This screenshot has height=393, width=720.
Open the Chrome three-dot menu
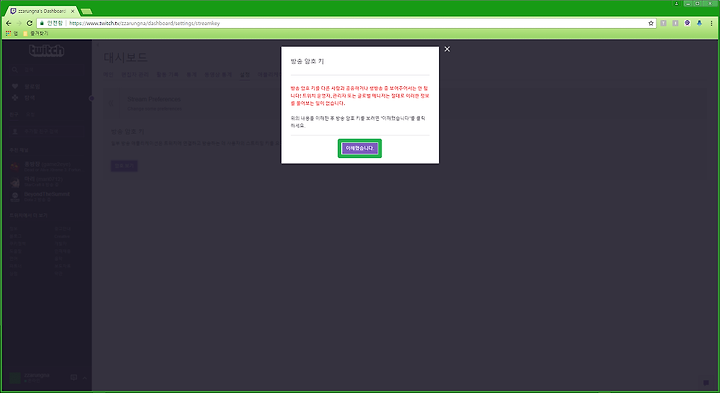coord(711,23)
